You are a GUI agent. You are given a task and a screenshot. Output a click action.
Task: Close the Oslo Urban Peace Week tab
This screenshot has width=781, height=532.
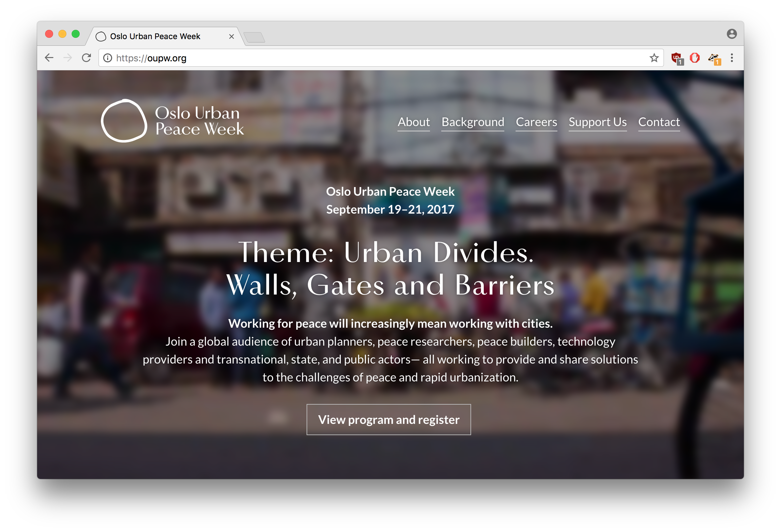tap(231, 36)
